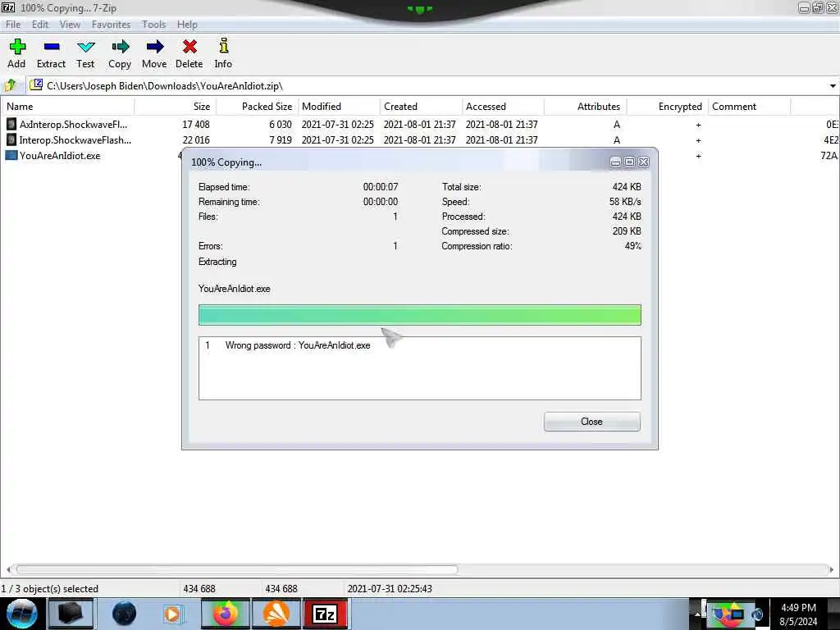
Task: Go up one folder level arrow
Action: [10, 85]
